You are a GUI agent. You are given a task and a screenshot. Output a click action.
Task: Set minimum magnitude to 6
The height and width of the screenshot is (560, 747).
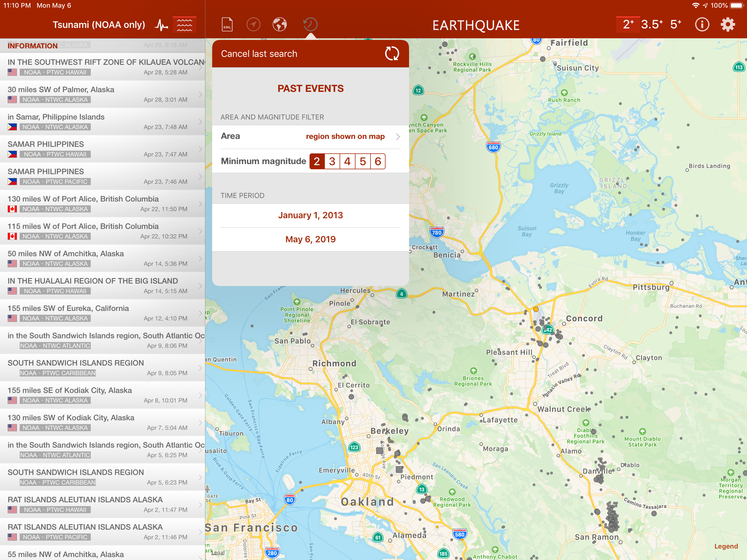coord(378,161)
